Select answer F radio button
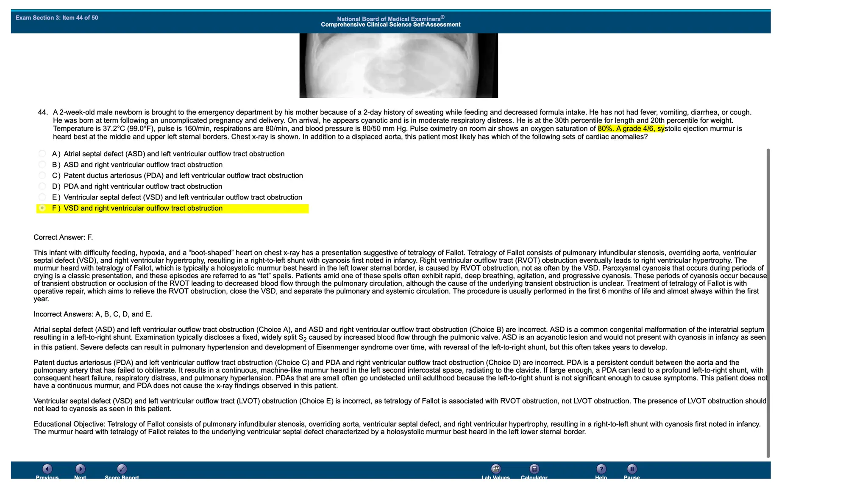This screenshot has height=488, width=868. click(x=42, y=208)
